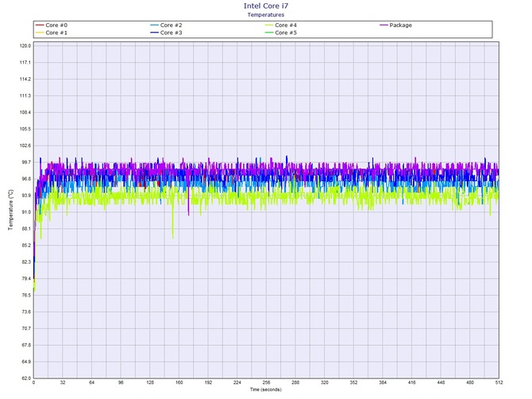The image size is (532, 399).
Task: Click the Core #5 legend entry
Action: coord(281,33)
